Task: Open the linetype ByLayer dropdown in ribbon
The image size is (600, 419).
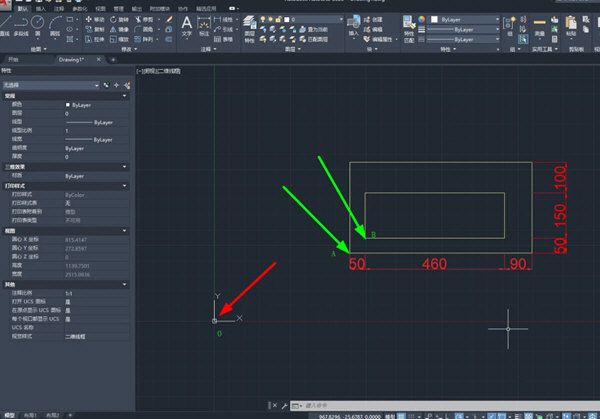Action: (x=463, y=39)
